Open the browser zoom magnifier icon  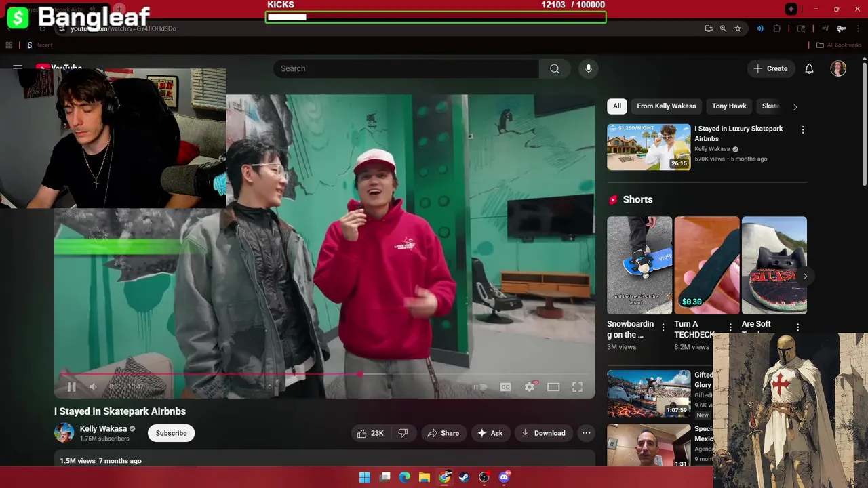(723, 28)
